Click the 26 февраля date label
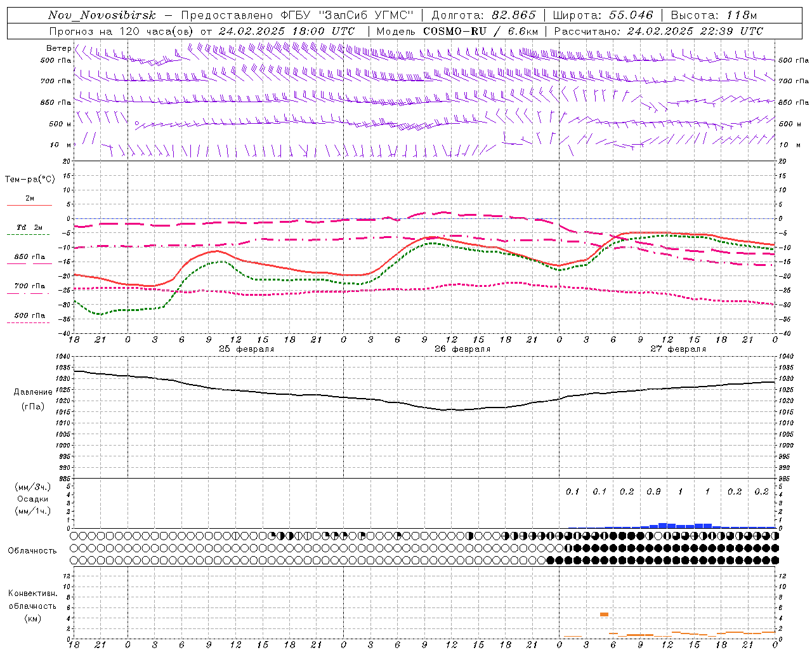Screen dimensions: 812x650 coord(462,349)
